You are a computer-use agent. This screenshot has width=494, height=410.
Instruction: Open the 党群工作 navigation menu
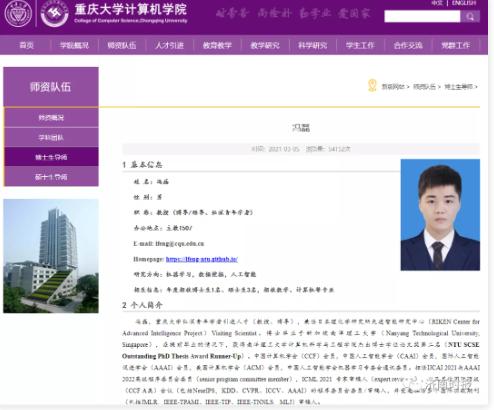pyautogui.click(x=455, y=45)
